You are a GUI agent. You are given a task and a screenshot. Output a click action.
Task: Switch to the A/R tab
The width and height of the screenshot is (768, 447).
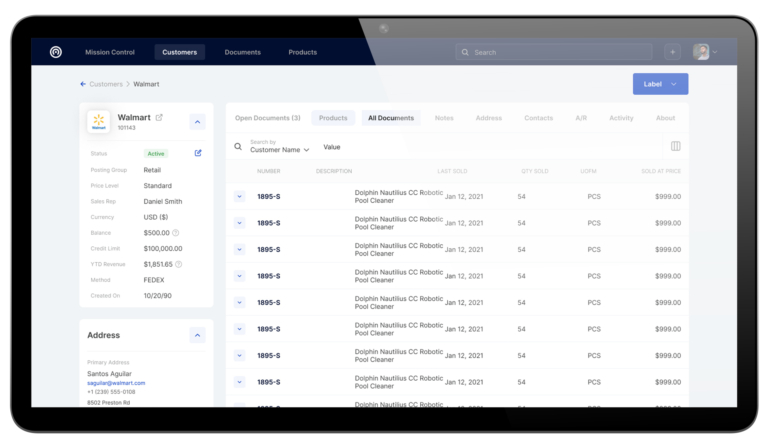click(581, 118)
